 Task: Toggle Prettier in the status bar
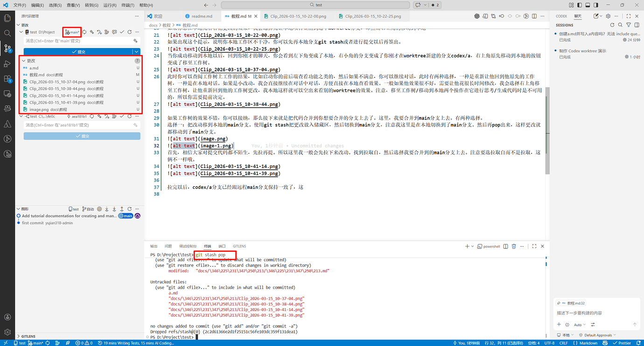point(623,343)
